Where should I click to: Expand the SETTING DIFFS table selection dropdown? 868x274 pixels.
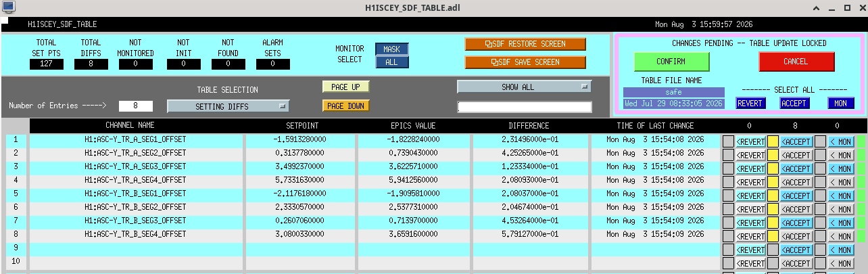pos(228,106)
